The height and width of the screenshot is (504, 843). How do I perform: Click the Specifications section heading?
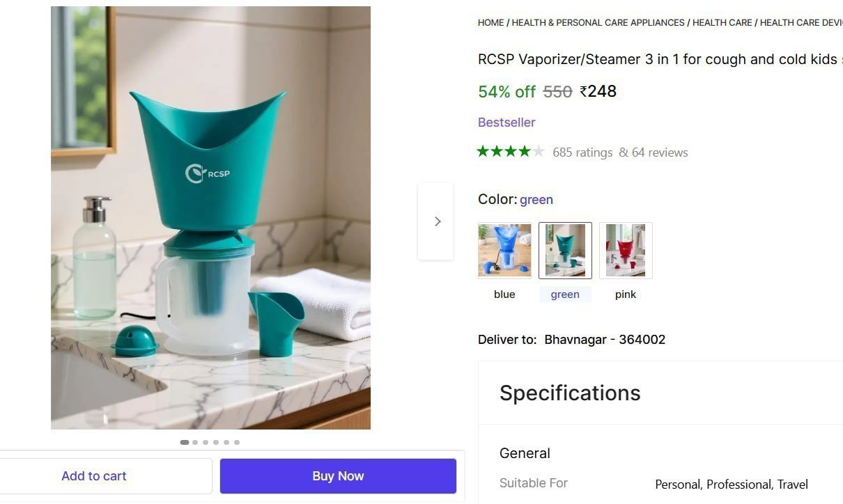coord(570,393)
